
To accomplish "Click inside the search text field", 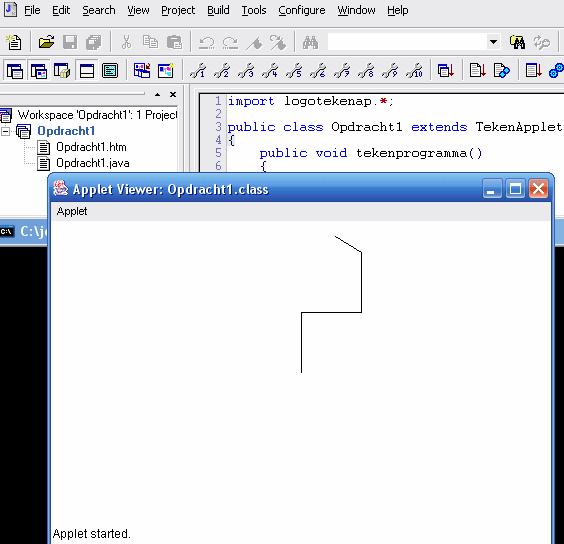I will tap(407, 42).
